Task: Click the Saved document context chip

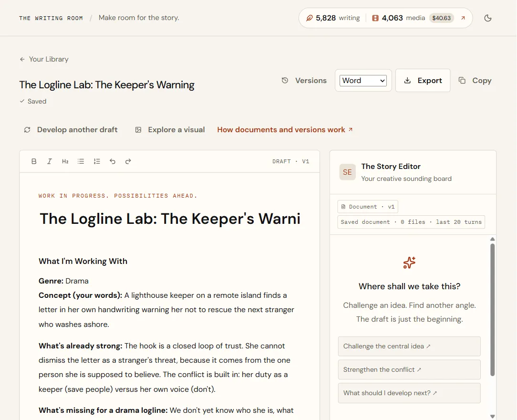Action: pos(411,222)
